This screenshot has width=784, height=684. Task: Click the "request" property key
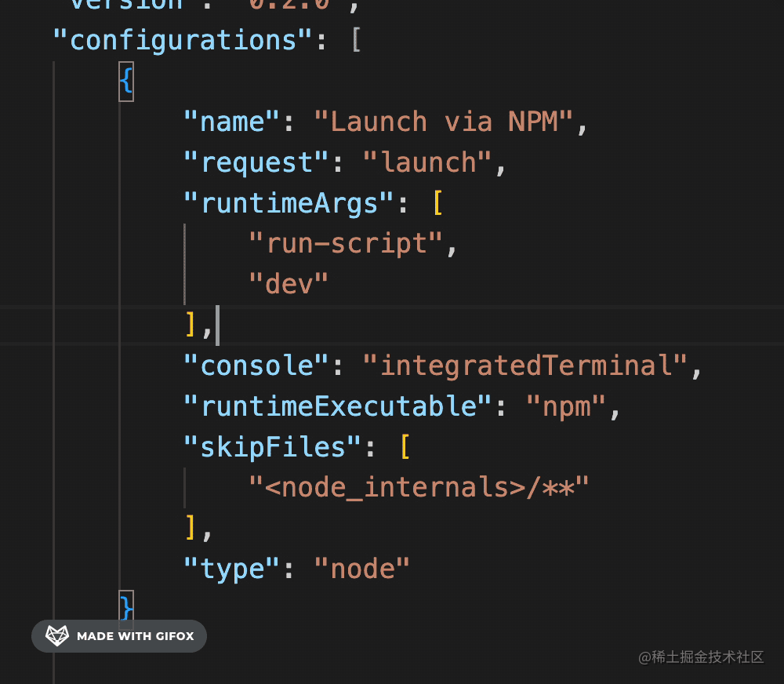(256, 162)
